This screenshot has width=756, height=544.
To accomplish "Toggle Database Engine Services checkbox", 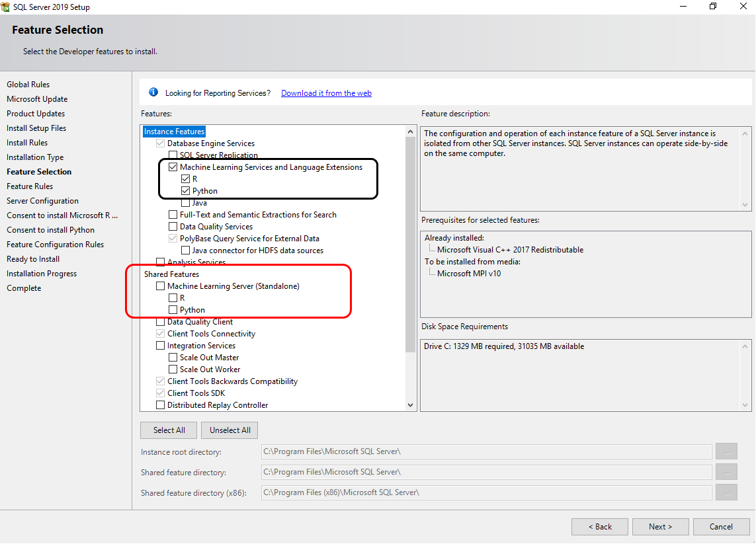I will point(161,143).
